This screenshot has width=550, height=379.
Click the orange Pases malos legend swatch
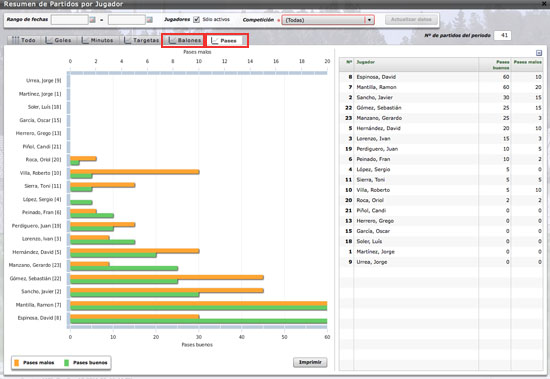16,363
